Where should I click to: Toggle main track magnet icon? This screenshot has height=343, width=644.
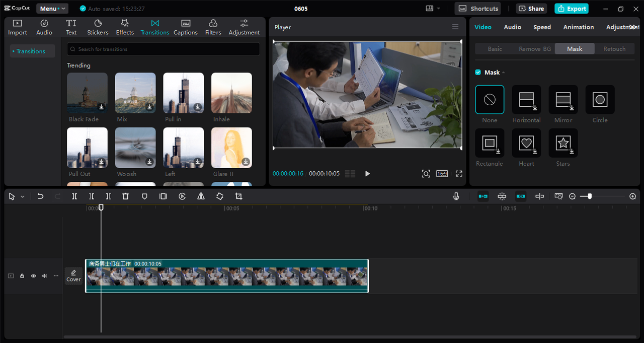483,196
